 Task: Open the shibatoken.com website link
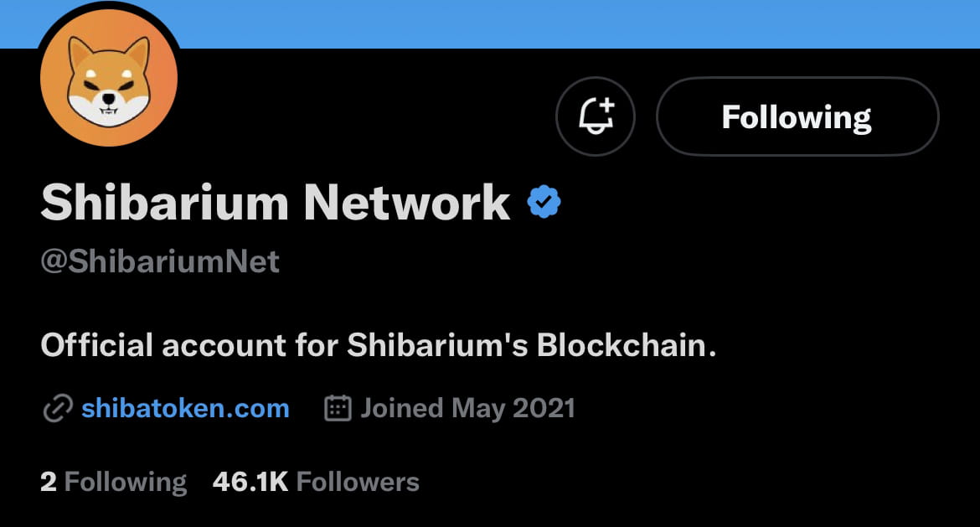click(x=184, y=408)
